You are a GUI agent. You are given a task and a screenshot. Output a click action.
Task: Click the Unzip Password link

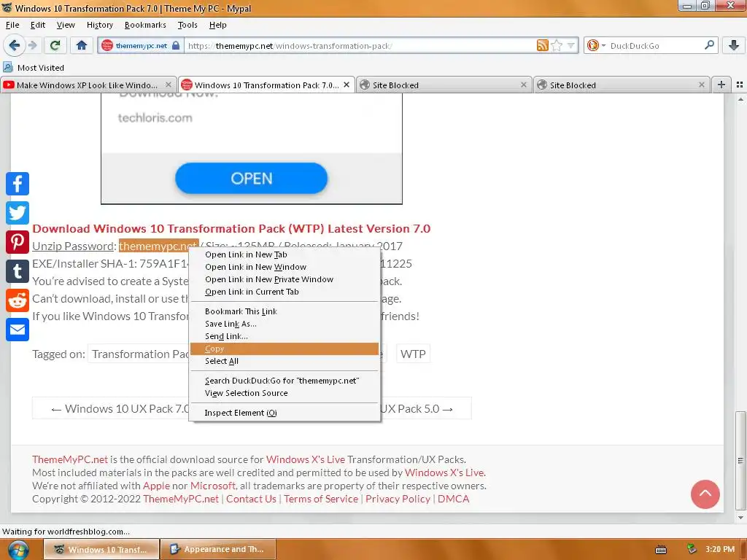(73, 246)
